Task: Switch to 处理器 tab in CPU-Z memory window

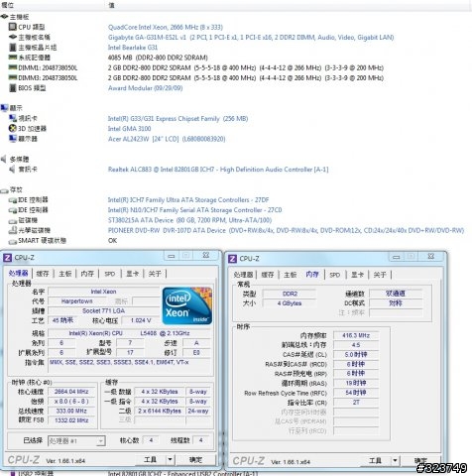Action: pyautogui.click(x=243, y=275)
